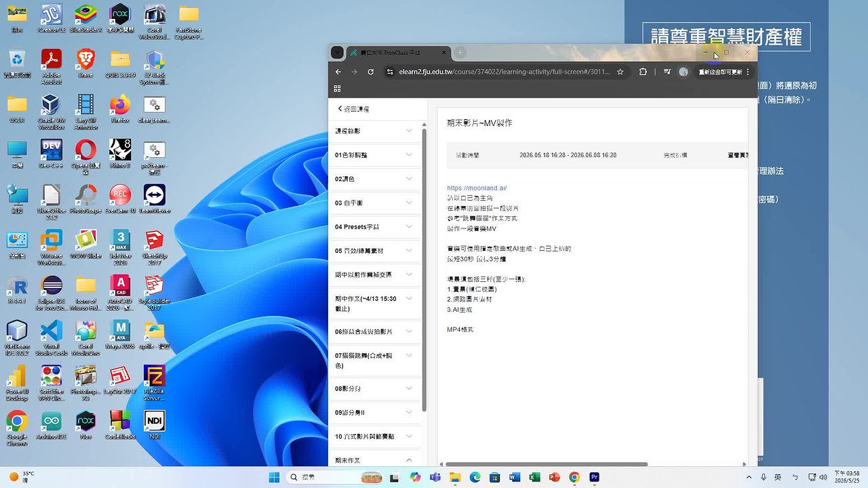This screenshot has height=488, width=868.
Task: Bookmark this page with the star icon
Action: tap(620, 72)
